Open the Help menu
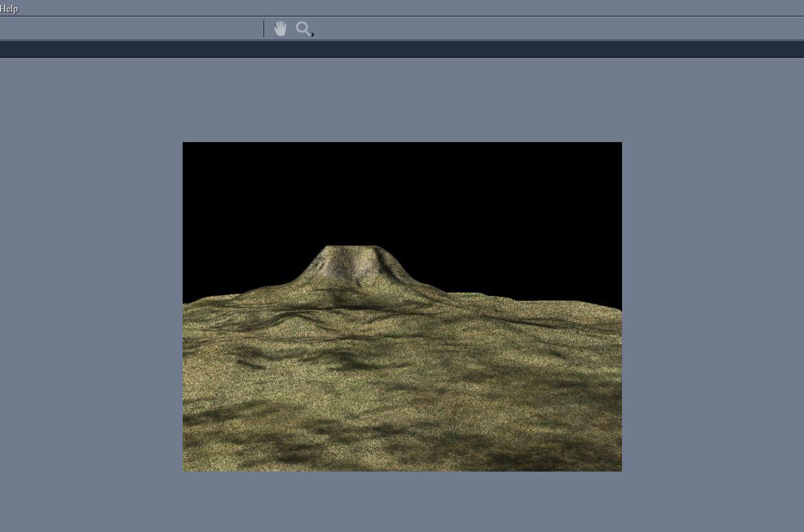The image size is (804, 532). click(x=9, y=9)
